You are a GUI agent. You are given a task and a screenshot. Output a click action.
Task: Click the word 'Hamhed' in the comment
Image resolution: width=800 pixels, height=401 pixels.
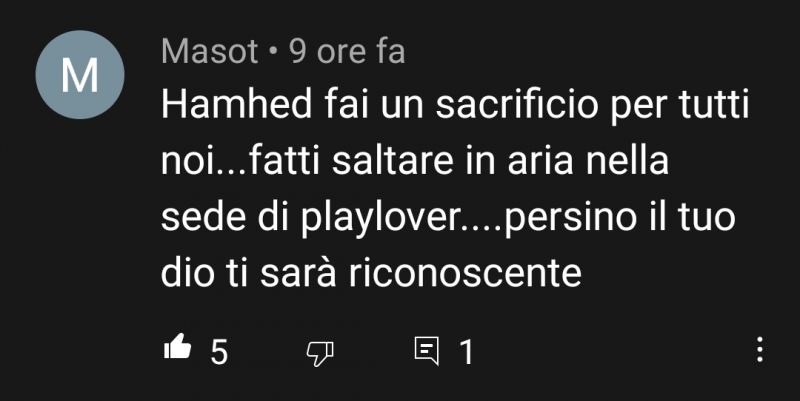coord(237,105)
